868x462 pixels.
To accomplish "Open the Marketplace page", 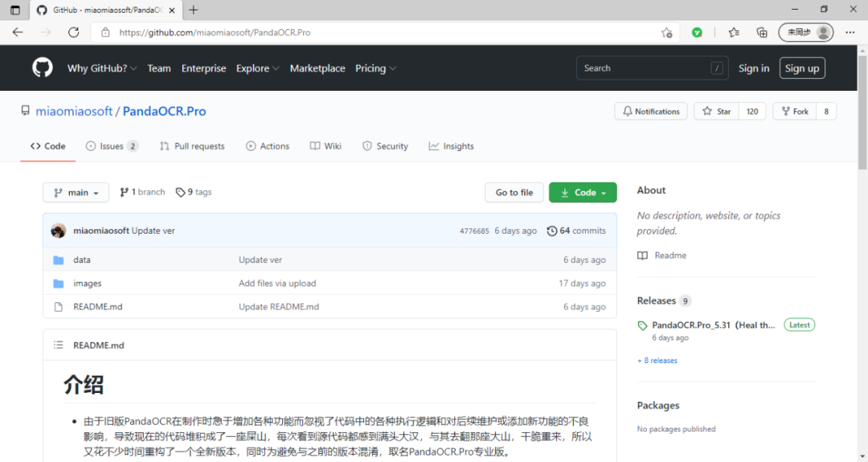I will (317, 68).
